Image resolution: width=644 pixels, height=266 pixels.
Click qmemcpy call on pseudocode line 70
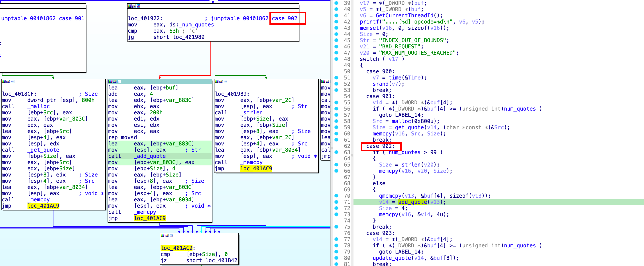pos(390,196)
